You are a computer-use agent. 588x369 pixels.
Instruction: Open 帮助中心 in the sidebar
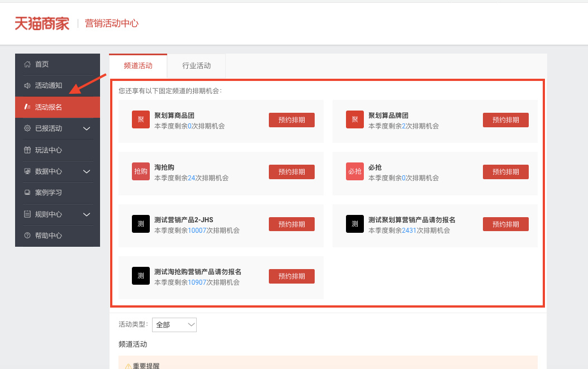(x=58, y=236)
